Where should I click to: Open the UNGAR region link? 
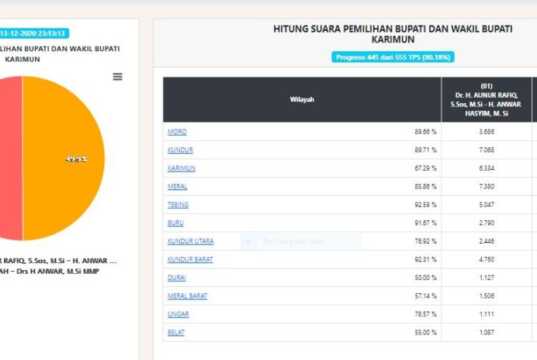point(178,314)
